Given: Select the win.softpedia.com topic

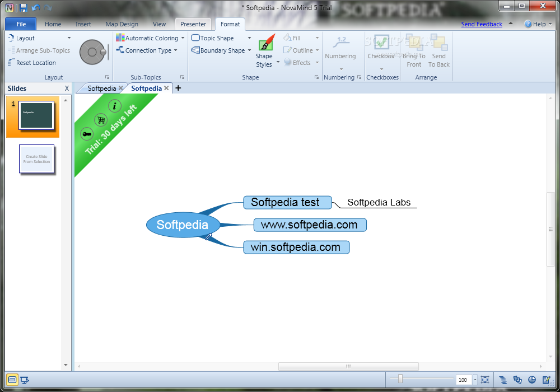Looking at the screenshot, I should [296, 247].
